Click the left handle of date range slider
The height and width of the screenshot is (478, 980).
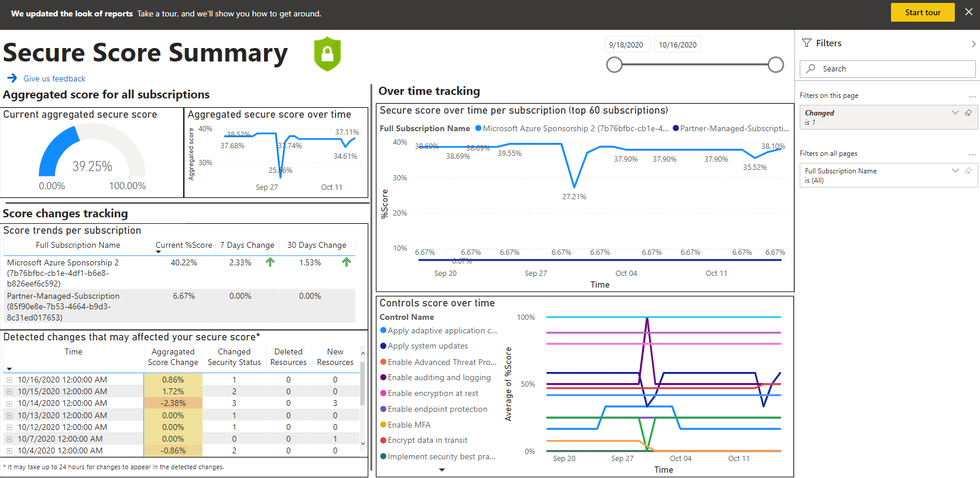(614, 65)
